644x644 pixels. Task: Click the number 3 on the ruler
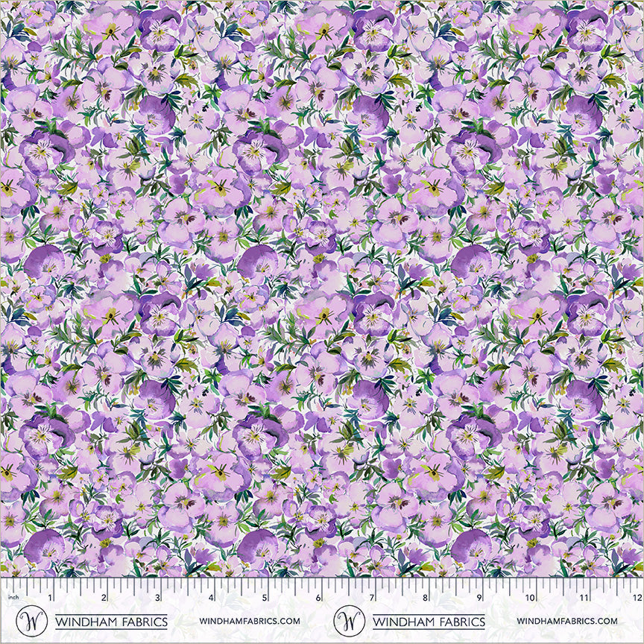pos(158,598)
